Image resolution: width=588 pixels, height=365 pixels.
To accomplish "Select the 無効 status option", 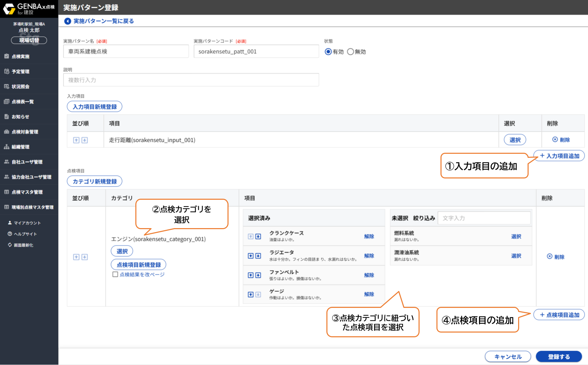I will click(350, 52).
